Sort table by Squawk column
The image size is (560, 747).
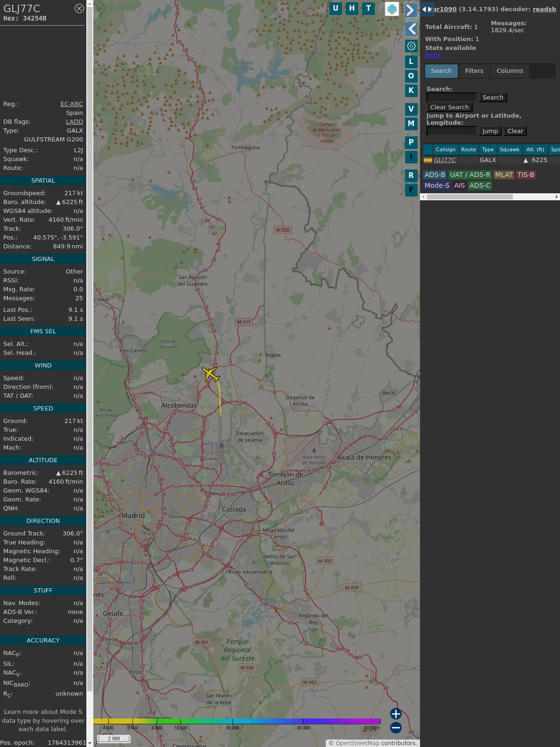[x=510, y=149]
